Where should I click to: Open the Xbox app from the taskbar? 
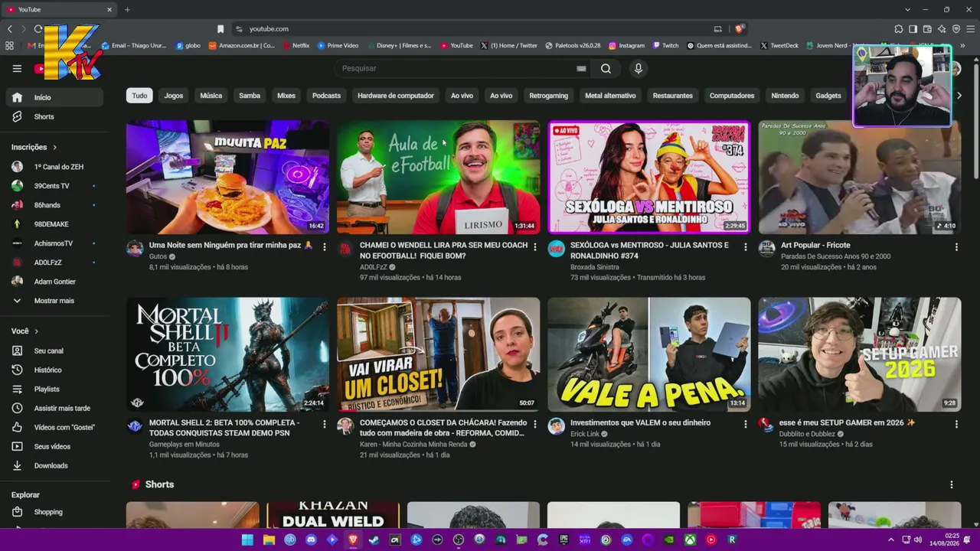coord(690,540)
